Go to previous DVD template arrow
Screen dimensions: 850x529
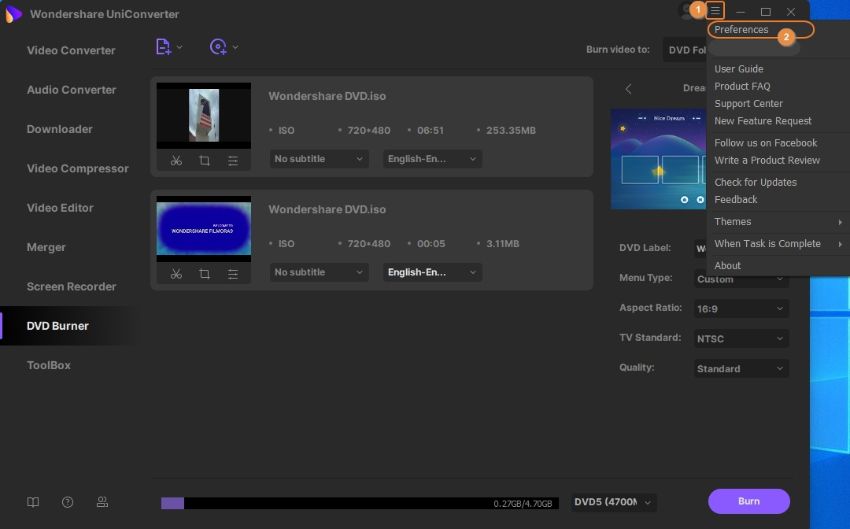pos(628,89)
